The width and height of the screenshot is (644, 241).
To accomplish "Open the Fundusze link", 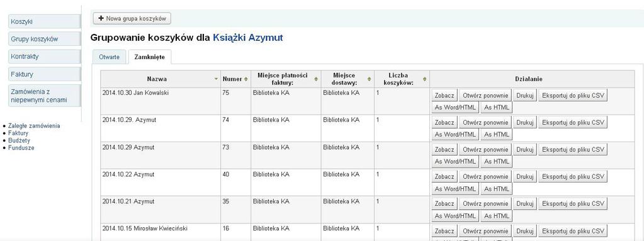I will click(x=21, y=148).
